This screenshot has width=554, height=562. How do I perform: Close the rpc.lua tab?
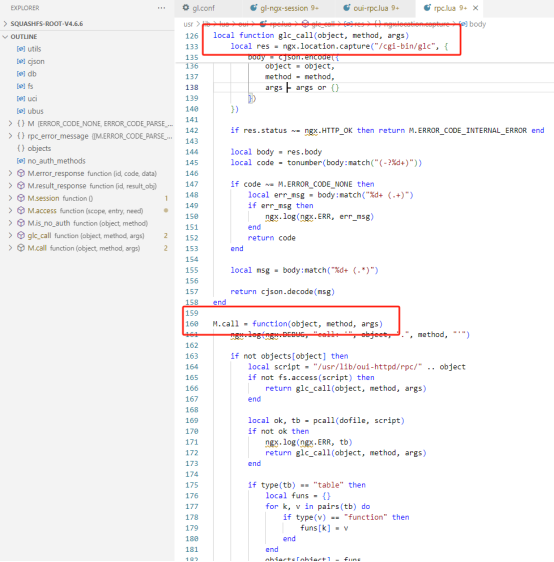475,8
